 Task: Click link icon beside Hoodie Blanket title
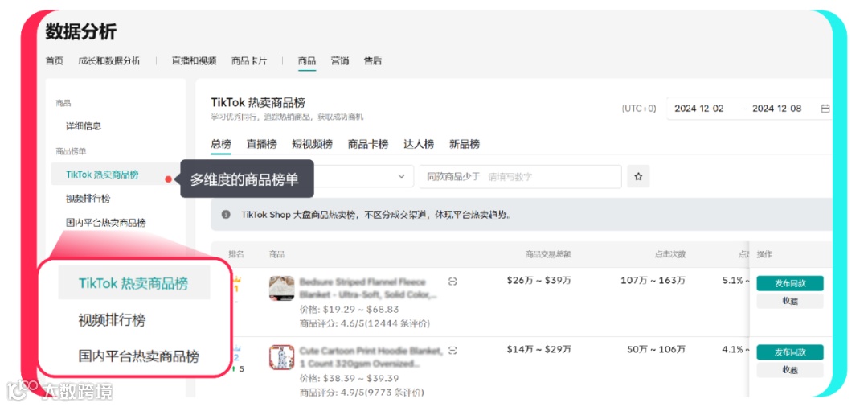pos(452,351)
